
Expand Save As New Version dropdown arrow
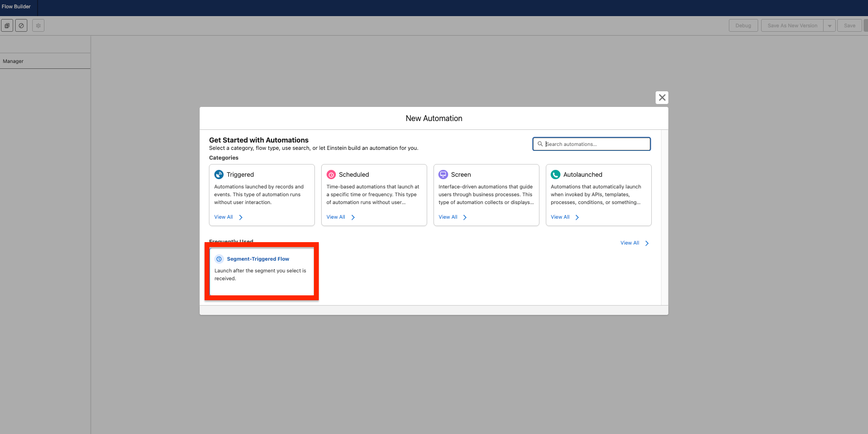(829, 26)
